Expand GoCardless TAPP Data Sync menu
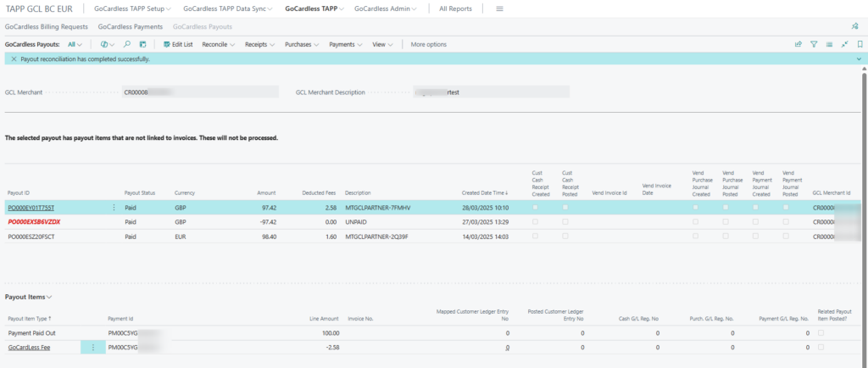 228,8
